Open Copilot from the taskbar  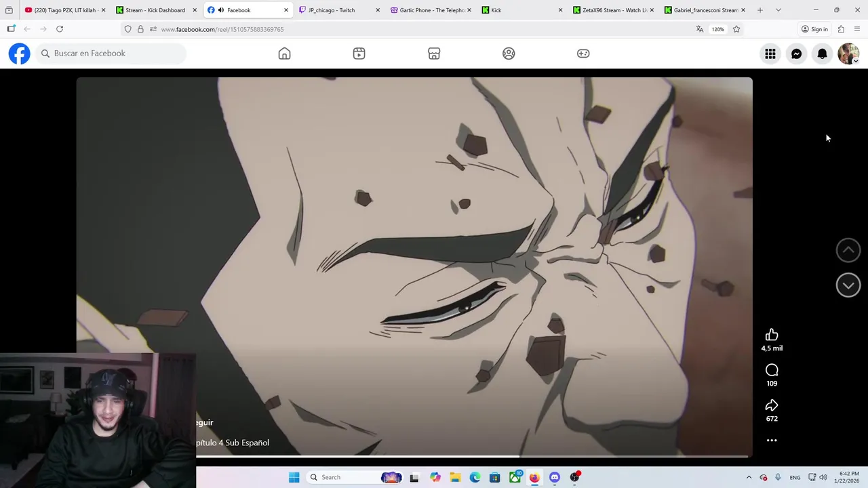point(435,477)
